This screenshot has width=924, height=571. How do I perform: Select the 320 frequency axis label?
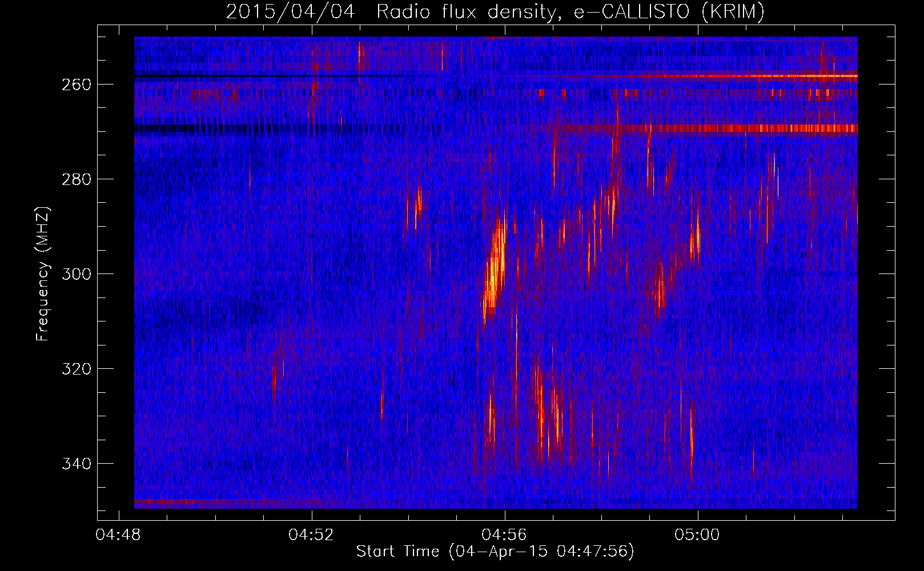pos(77,369)
